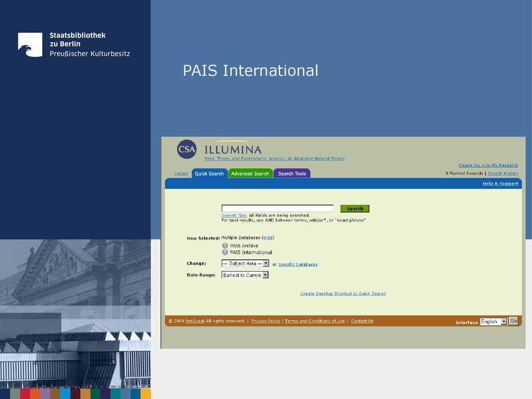532x399 pixels.
Task: Click the '0 Marked Records' text
Action: [x=464, y=174]
